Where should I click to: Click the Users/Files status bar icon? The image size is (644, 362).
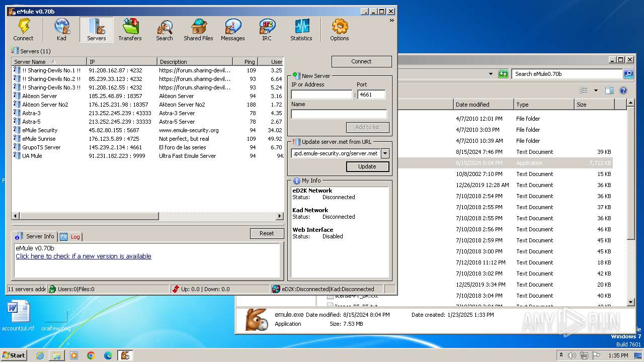pyautogui.click(x=52, y=289)
